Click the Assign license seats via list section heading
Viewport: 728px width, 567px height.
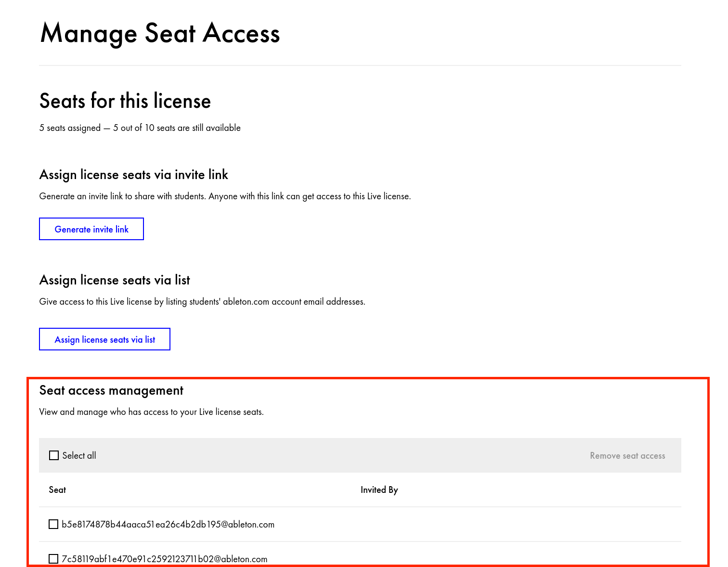115,280
